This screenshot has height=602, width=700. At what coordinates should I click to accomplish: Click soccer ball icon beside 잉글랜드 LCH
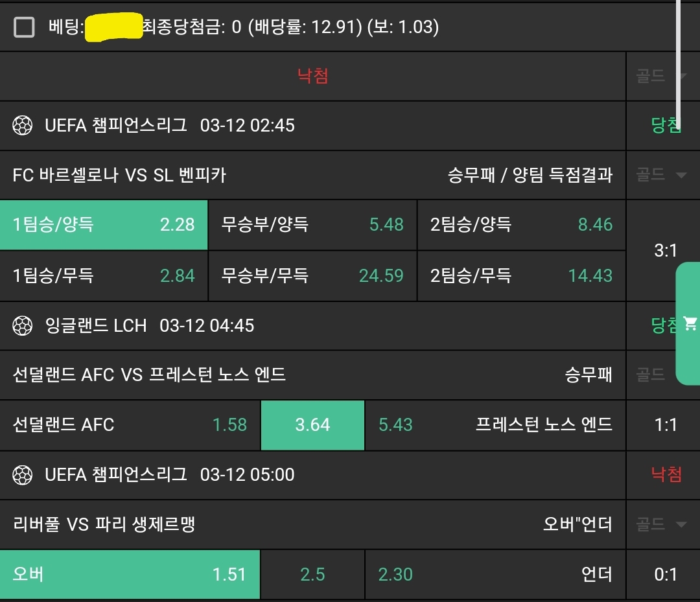coord(23,325)
